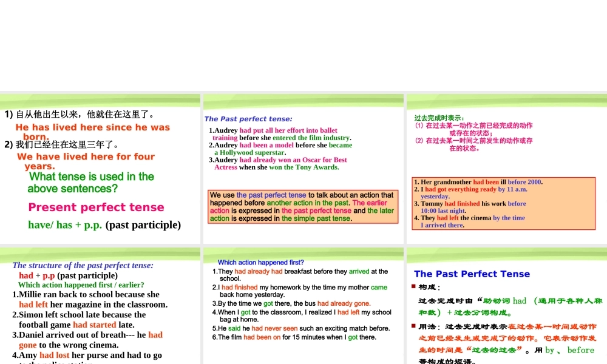Click sentence They had already had breakfast
607x364 pixels.
(x=300, y=275)
